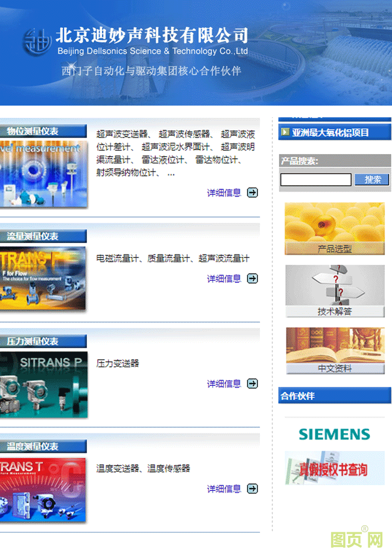Click the SIEMENS partner logo

pos(334,434)
